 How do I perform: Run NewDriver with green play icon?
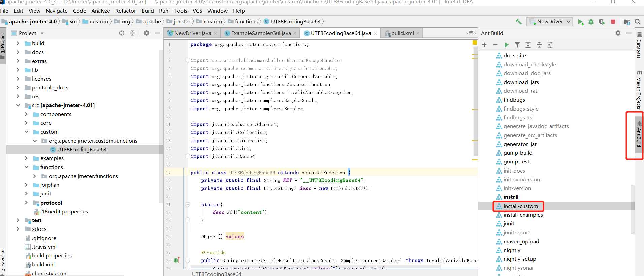[x=580, y=22]
